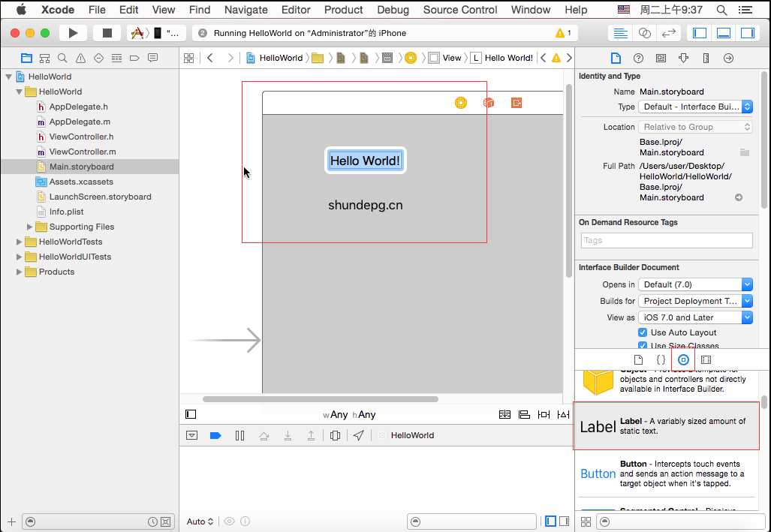The image size is (771, 532).
Task: Open the Symbol navigator icon
Action: tap(45, 58)
